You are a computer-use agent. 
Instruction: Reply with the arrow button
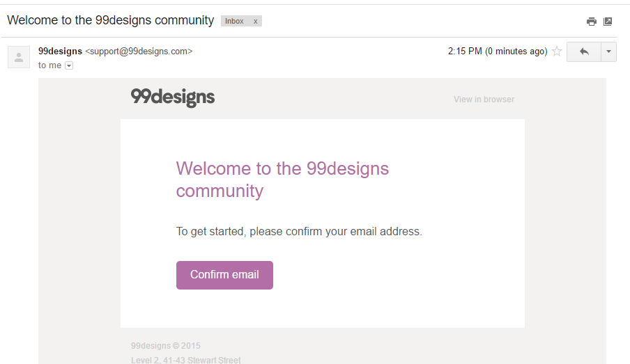click(584, 52)
